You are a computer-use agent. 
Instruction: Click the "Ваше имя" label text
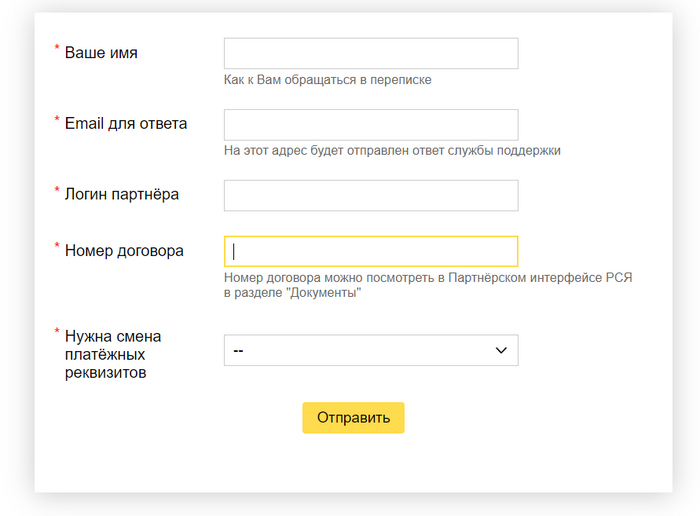click(101, 53)
